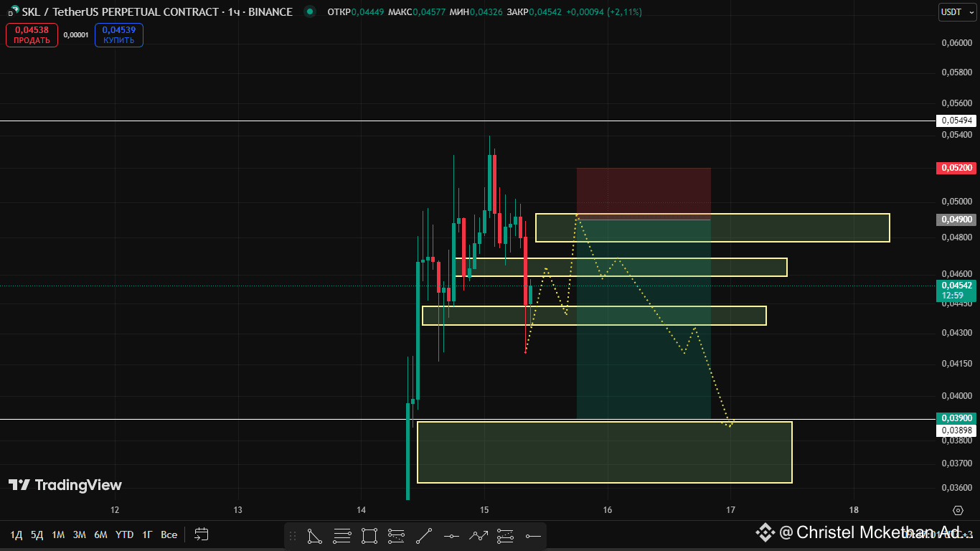Switch to the YTD time range
Viewport: 980px width, 551px height.
125,534
